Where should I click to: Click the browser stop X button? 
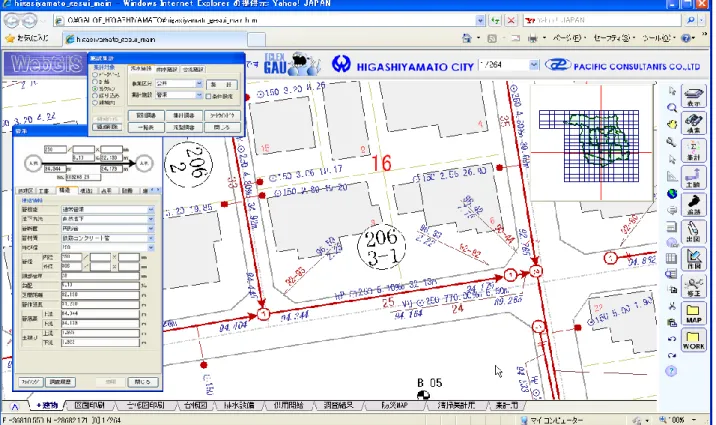point(511,20)
